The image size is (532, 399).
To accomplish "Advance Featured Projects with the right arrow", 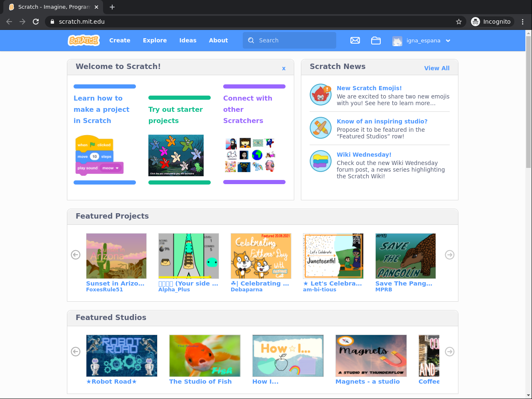I will pyautogui.click(x=450, y=255).
